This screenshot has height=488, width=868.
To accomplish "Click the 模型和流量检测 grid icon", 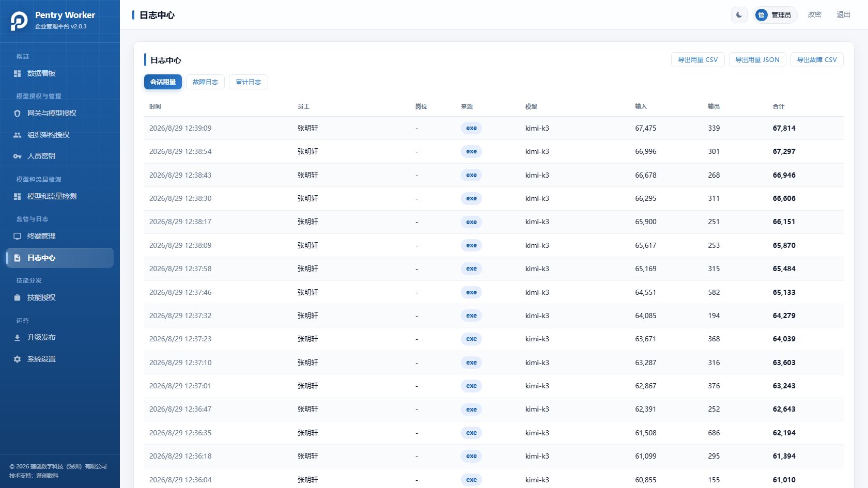I will 17,197.
